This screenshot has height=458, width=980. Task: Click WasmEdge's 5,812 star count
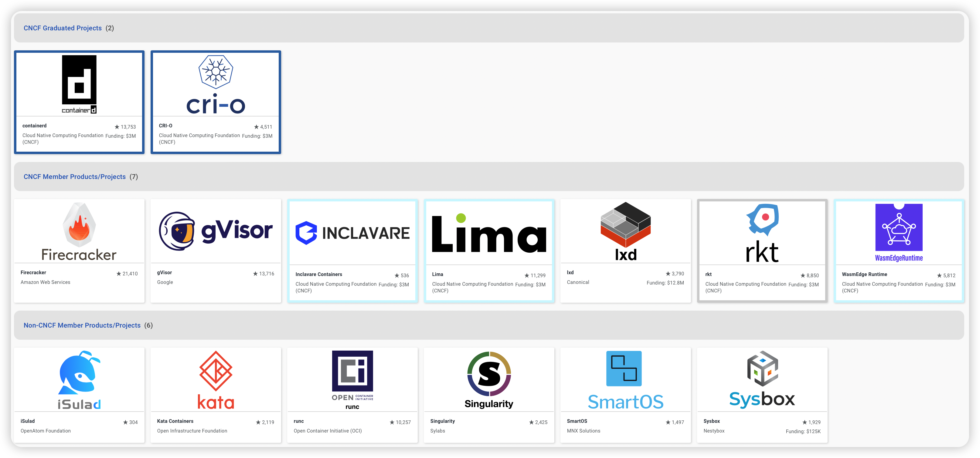946,276
